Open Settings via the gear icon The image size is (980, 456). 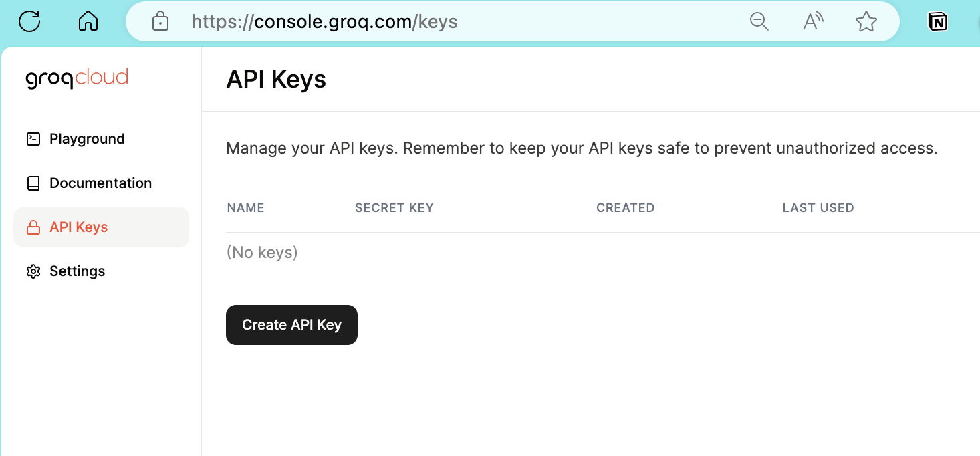pos(33,271)
